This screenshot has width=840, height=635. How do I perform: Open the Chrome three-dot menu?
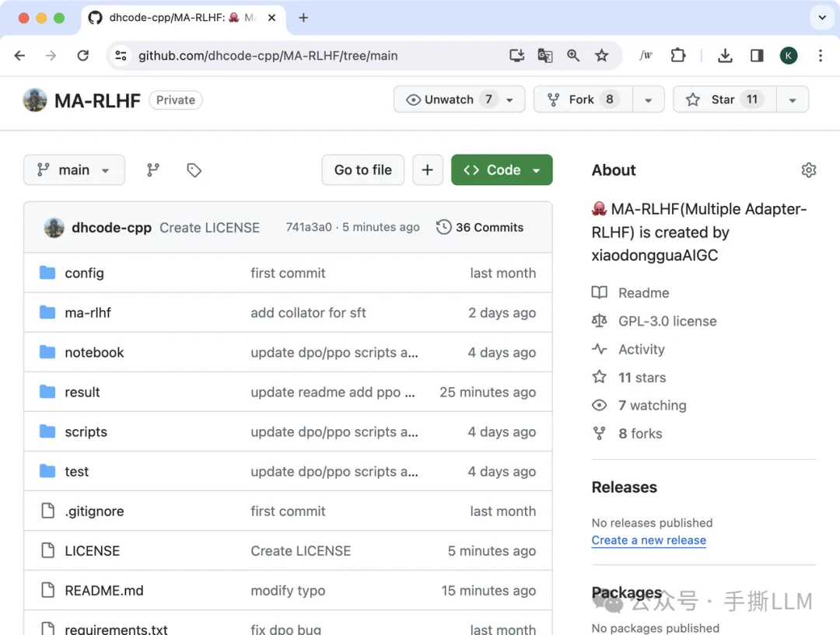tap(821, 56)
